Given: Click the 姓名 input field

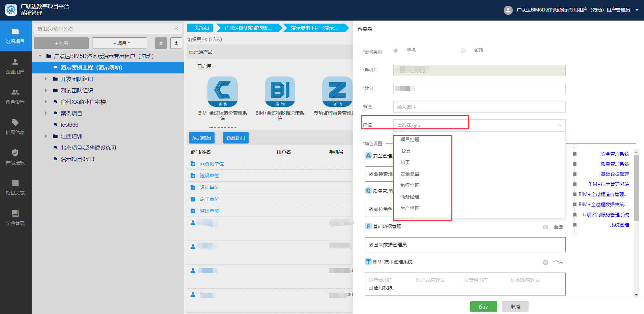Looking at the screenshot, I should point(479,89).
